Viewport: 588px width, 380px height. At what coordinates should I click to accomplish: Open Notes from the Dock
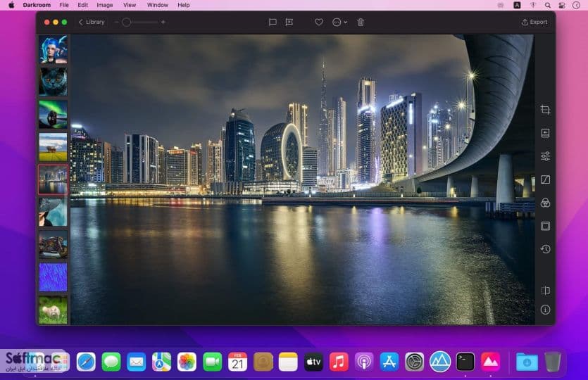[x=288, y=362]
